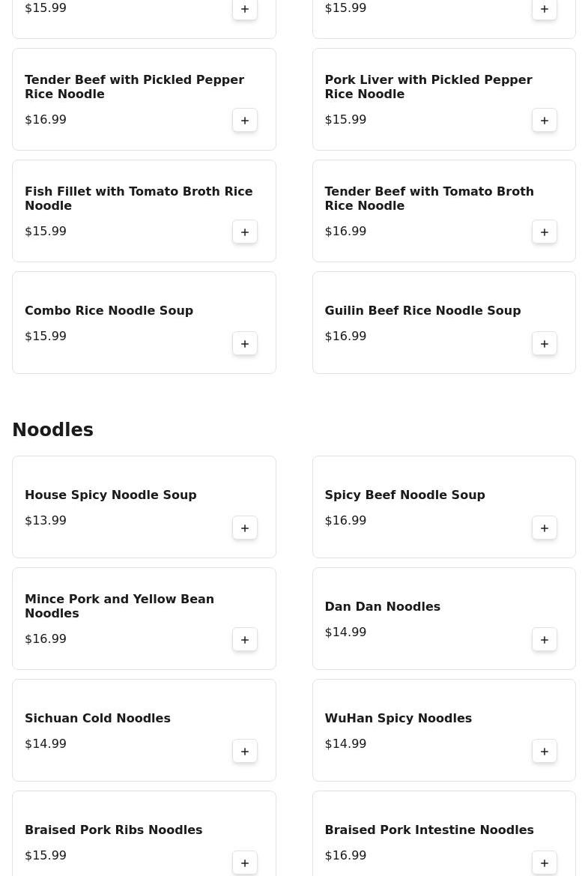The height and width of the screenshot is (876, 588).
Task: Add Mince Pork and Yellow Bean Noodles
Action: pos(245,640)
